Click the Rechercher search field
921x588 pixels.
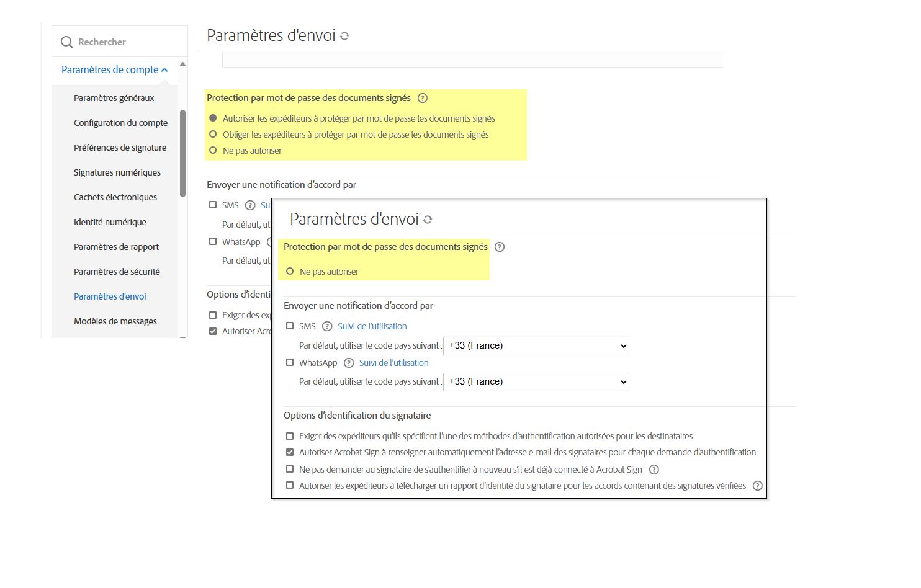click(120, 42)
